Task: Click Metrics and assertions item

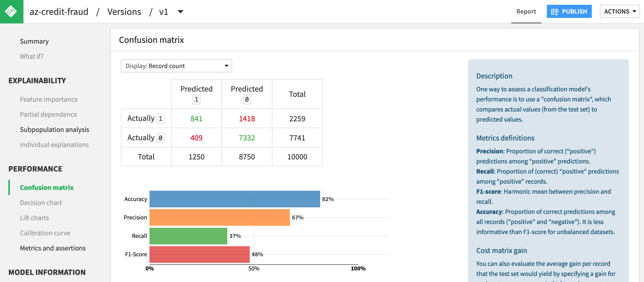Action: coord(53,248)
